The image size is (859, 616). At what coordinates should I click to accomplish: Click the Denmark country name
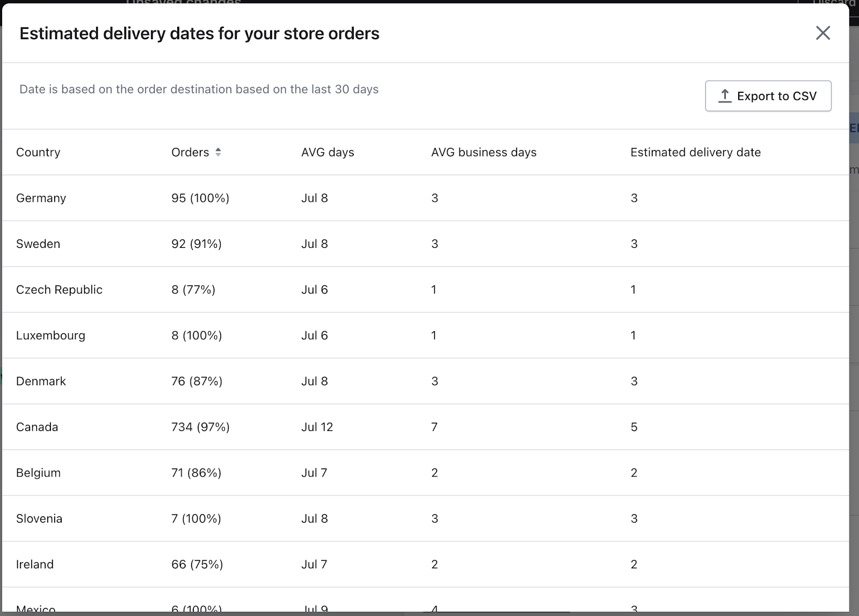point(41,382)
